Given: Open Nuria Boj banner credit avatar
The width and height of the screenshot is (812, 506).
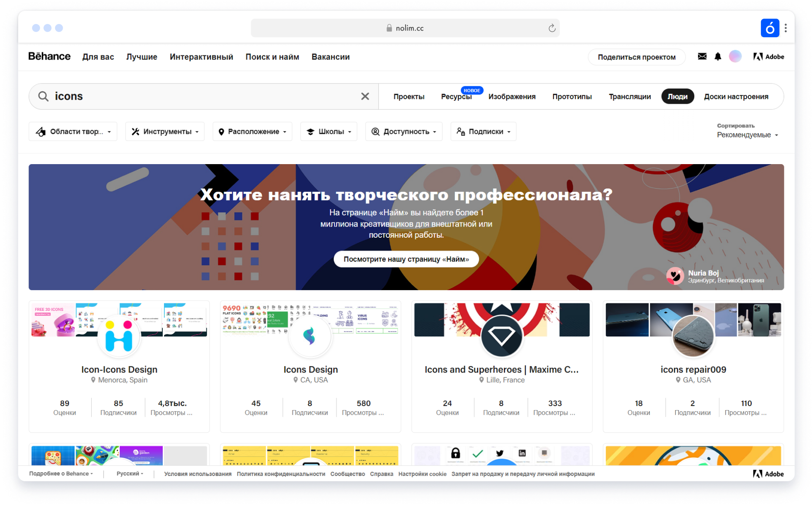Looking at the screenshot, I should (x=675, y=276).
